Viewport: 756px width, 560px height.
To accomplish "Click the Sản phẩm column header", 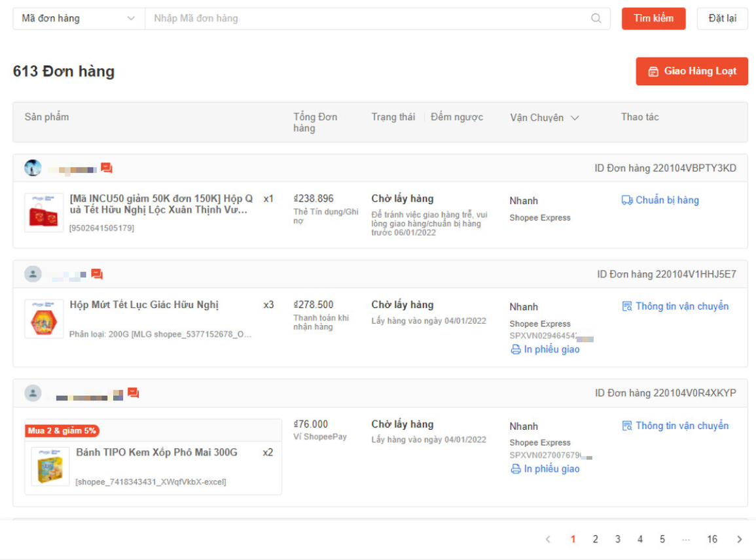I will pos(46,117).
